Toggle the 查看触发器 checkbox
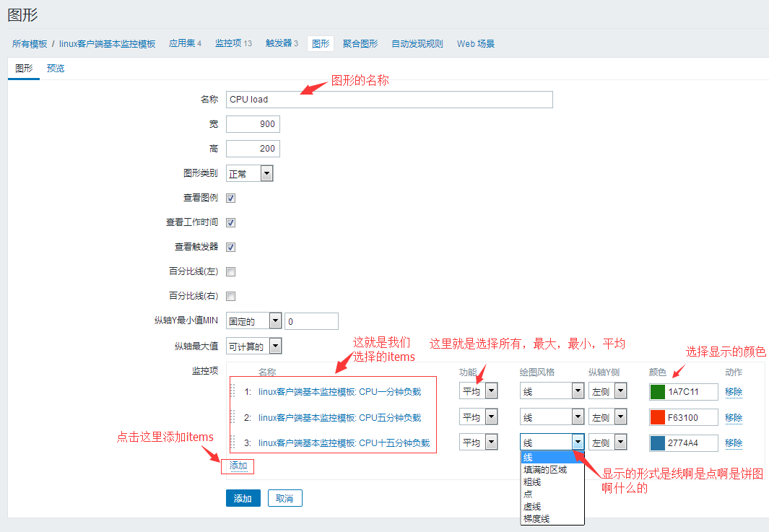This screenshot has width=769, height=532. 231,247
